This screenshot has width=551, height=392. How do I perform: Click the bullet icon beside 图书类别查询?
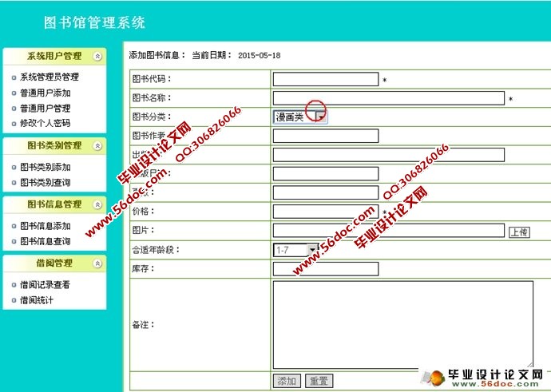pyautogui.click(x=14, y=183)
